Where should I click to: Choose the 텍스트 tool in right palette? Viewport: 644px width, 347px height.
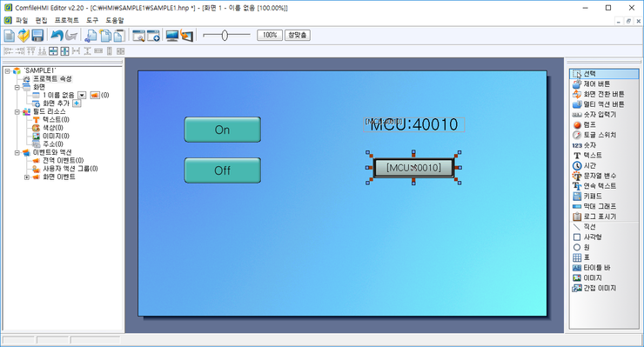[x=604, y=155]
